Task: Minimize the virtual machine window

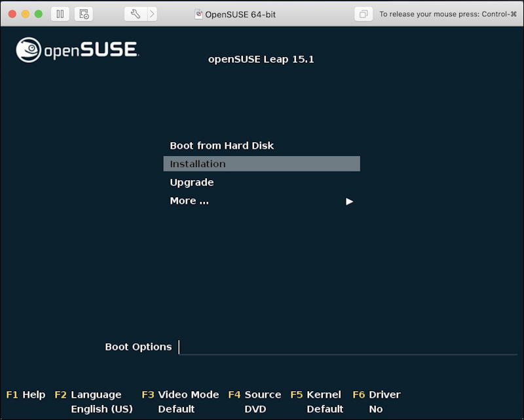Action: point(26,14)
